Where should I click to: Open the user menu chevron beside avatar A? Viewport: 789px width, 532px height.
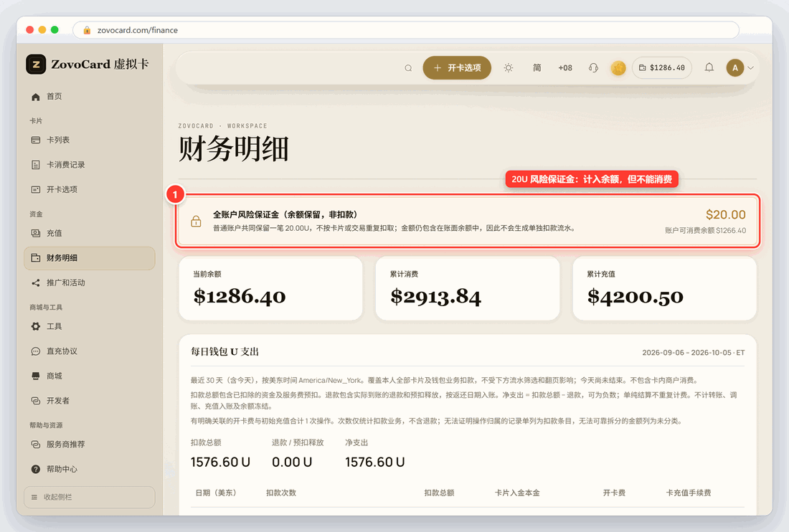pyautogui.click(x=751, y=68)
